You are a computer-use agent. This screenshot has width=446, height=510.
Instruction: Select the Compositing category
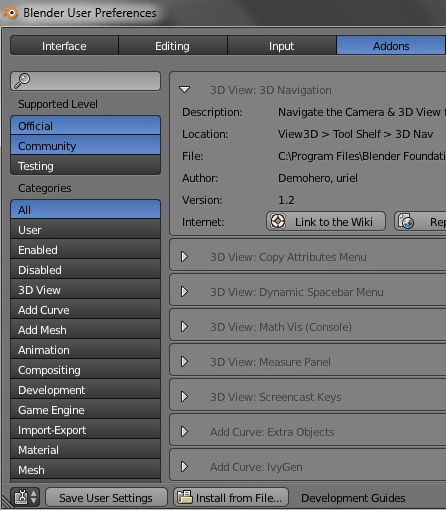pyautogui.click(x=86, y=370)
